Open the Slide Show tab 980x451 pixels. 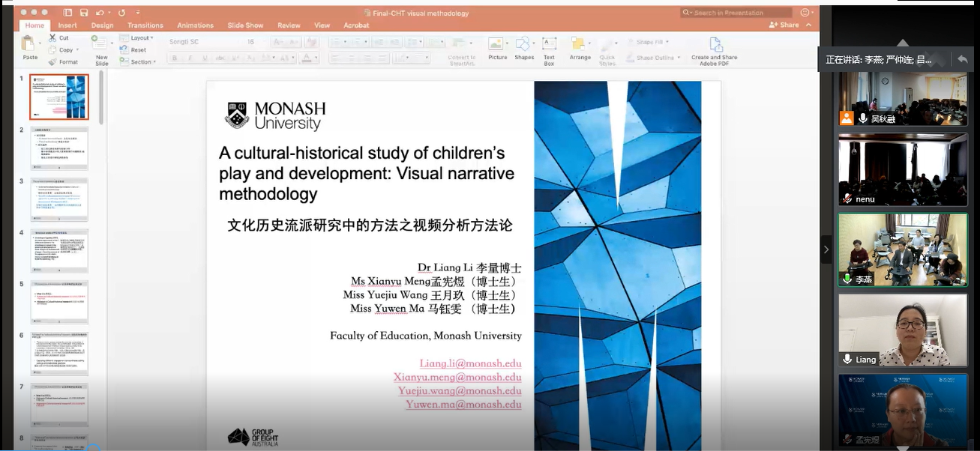(x=245, y=25)
